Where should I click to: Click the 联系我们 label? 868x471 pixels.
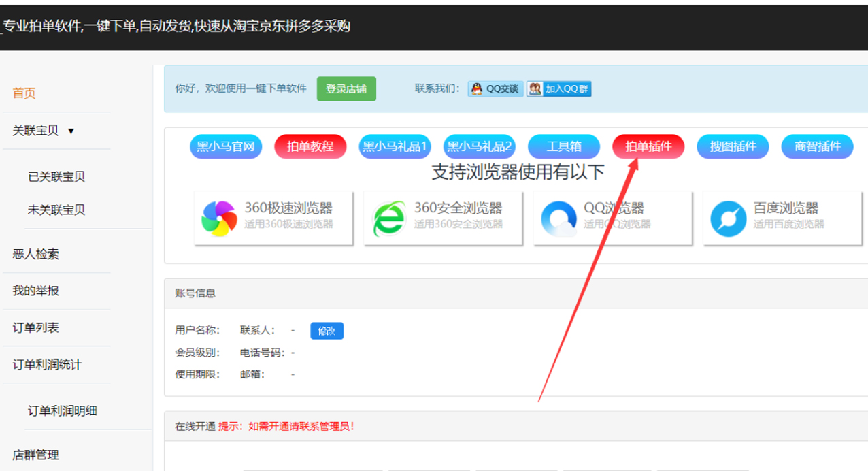[x=437, y=88]
